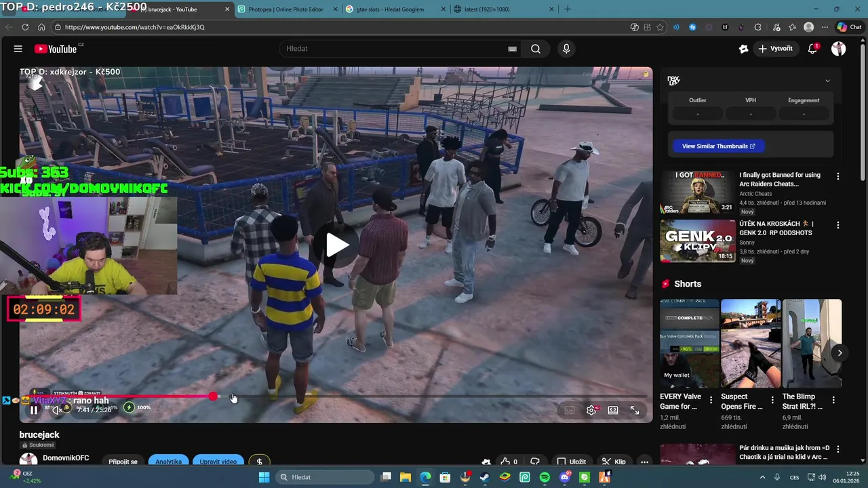This screenshot has height=488, width=868.
Task: Open File Explorer from the taskbar
Action: pos(405,477)
